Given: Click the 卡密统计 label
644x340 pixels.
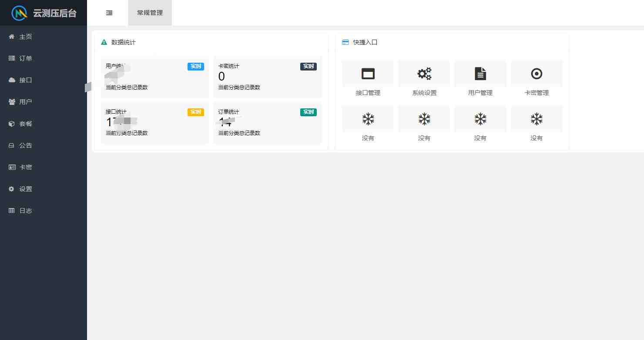Looking at the screenshot, I should pyautogui.click(x=228, y=66).
